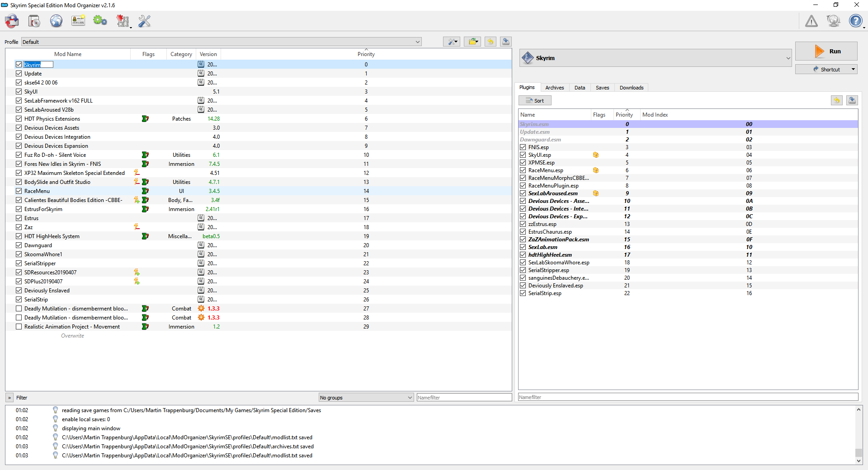Screen dimensions: 868x470
Task: Click the mod list Namefilter input field
Action: (x=464, y=398)
